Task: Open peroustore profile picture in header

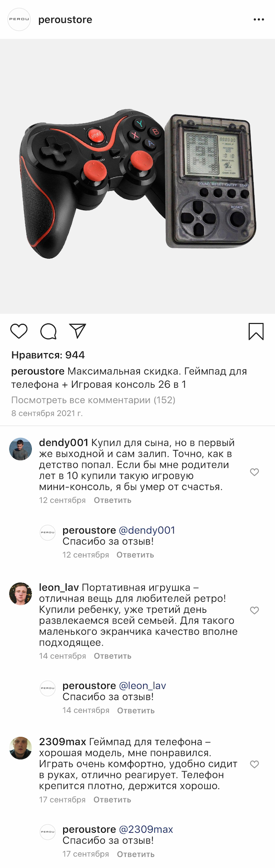Action: click(x=19, y=19)
